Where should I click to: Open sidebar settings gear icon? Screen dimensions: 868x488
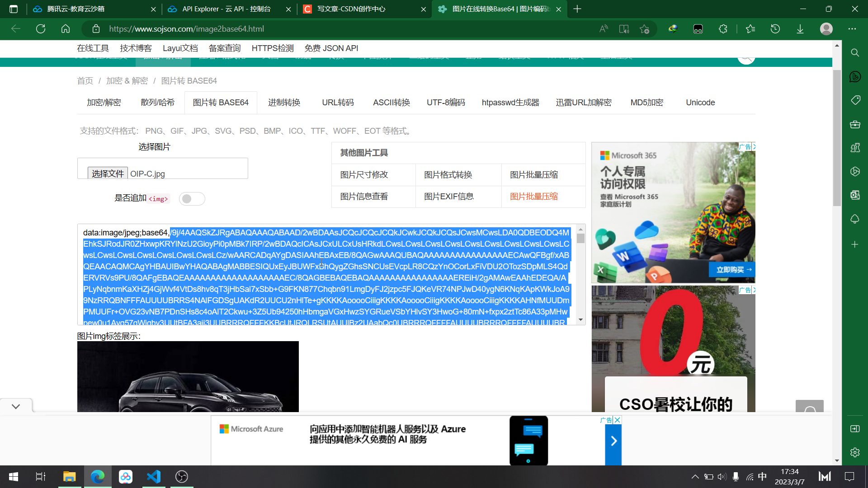tap(855, 452)
